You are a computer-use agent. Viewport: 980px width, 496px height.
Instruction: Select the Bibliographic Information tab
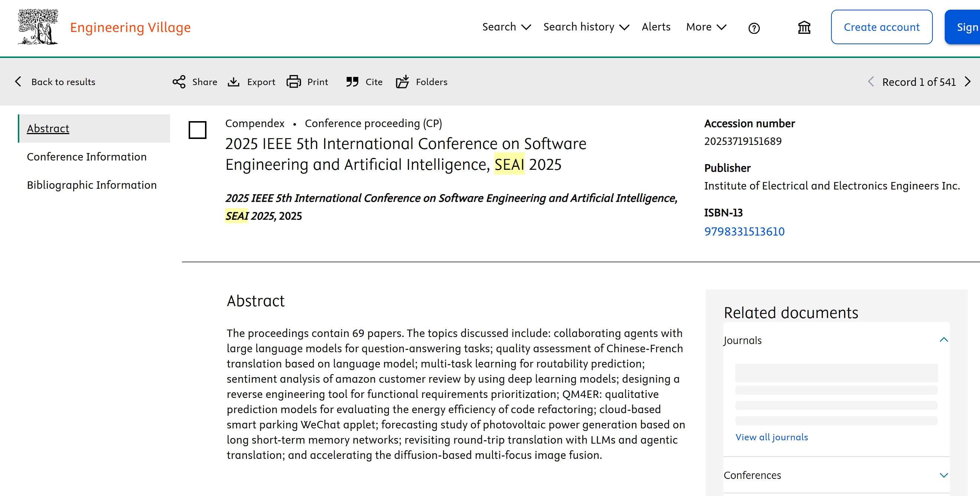click(92, 185)
